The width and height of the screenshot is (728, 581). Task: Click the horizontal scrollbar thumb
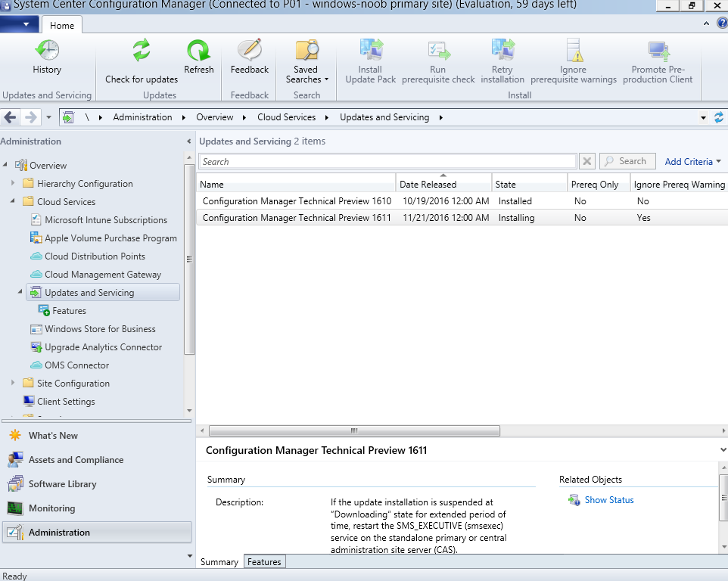click(x=354, y=431)
